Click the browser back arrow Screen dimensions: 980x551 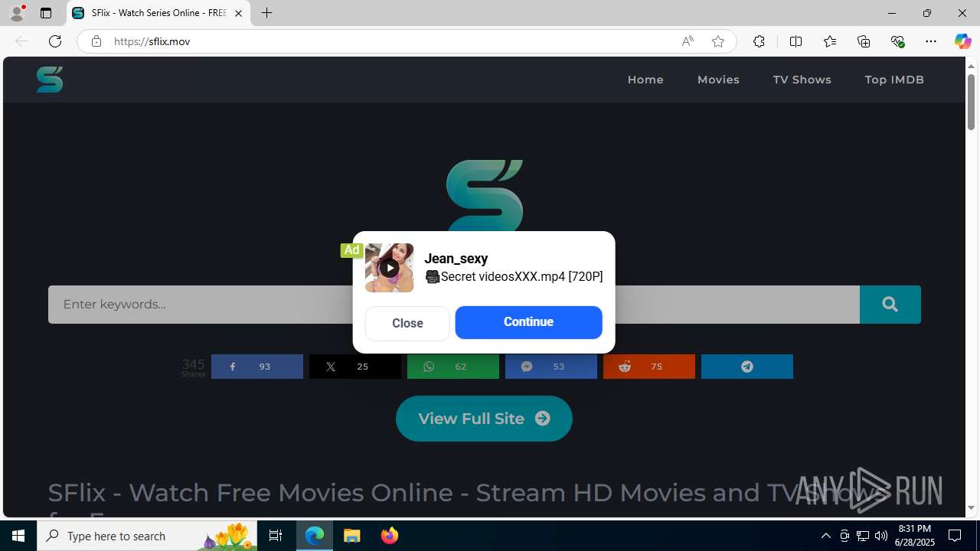coord(21,41)
